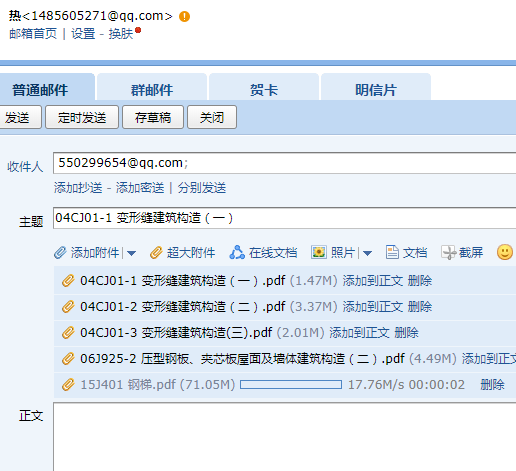Click the 添加密送 link
The width and height of the screenshot is (516, 471).
(140, 188)
